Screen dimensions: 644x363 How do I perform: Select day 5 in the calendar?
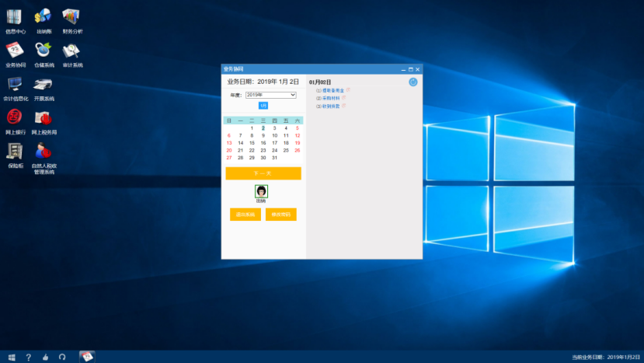[x=298, y=128]
